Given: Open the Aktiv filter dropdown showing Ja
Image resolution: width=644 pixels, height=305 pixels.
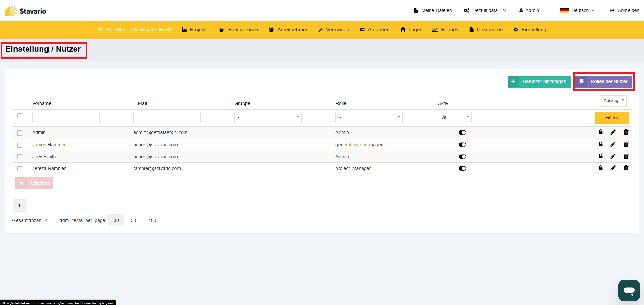Looking at the screenshot, I should tap(455, 117).
